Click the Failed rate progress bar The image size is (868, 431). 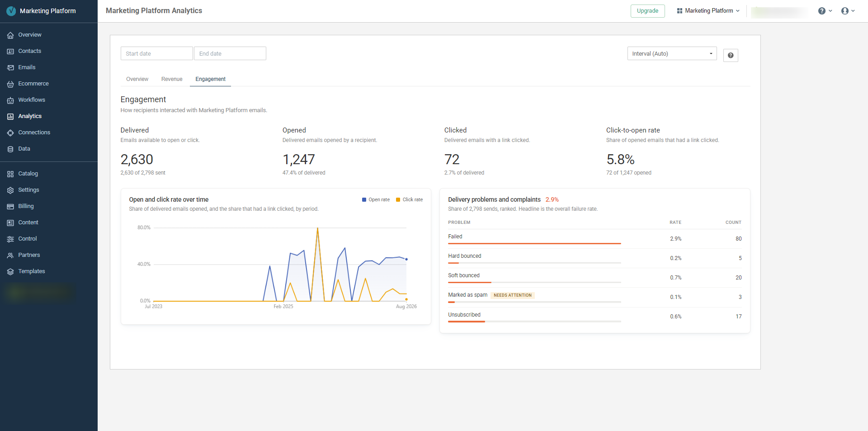pos(534,243)
